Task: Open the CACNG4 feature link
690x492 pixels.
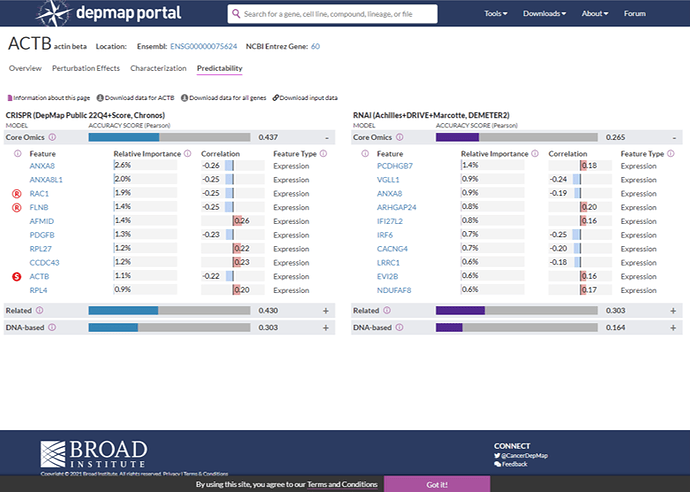Action: (x=392, y=249)
